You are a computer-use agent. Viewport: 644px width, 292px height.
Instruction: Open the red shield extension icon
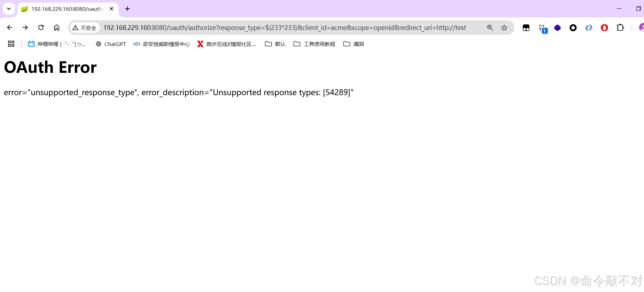604,28
